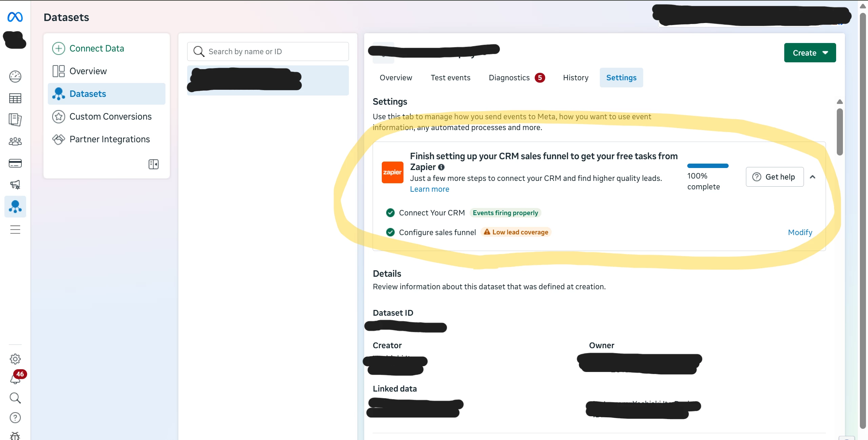Click the Configure sales funnel green checkmark
Screen dimensions: 868x440
pos(390,232)
